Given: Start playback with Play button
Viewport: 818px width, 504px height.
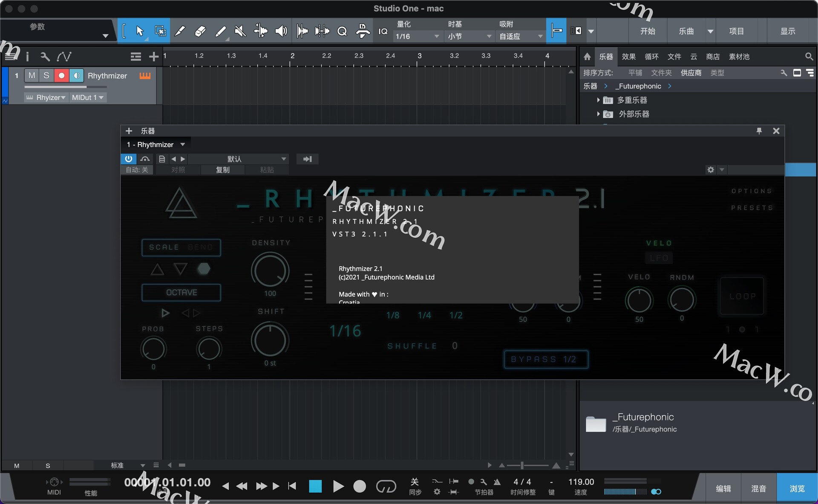Looking at the screenshot, I should [x=338, y=486].
